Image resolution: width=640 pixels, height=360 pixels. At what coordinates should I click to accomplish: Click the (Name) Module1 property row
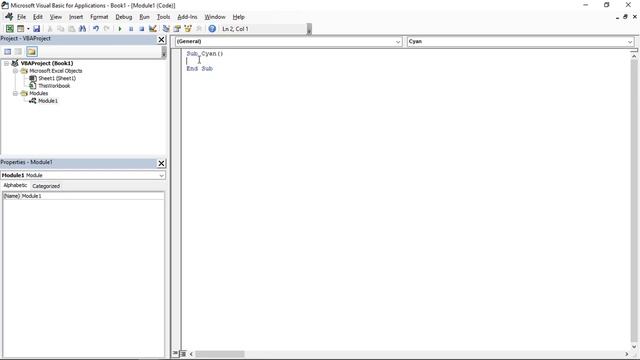[84, 196]
